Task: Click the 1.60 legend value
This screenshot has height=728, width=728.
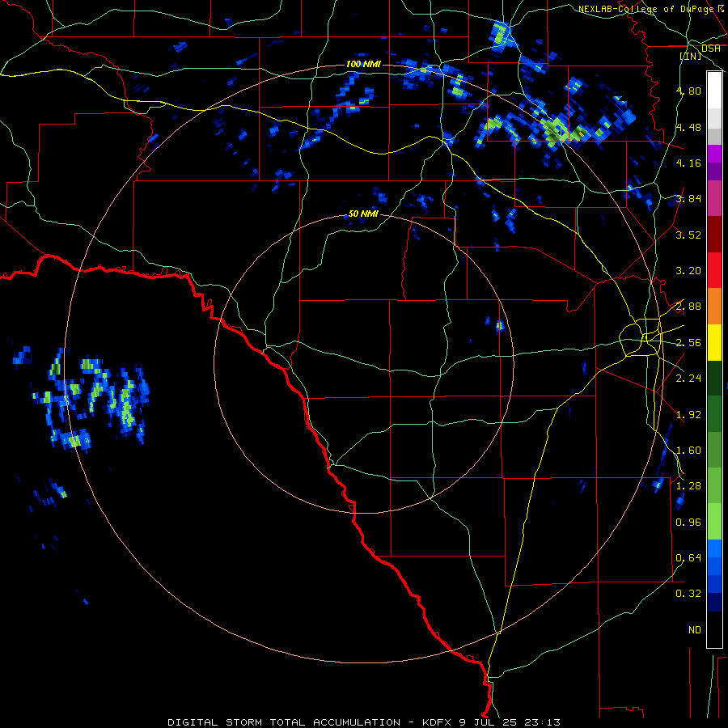Action: point(688,451)
